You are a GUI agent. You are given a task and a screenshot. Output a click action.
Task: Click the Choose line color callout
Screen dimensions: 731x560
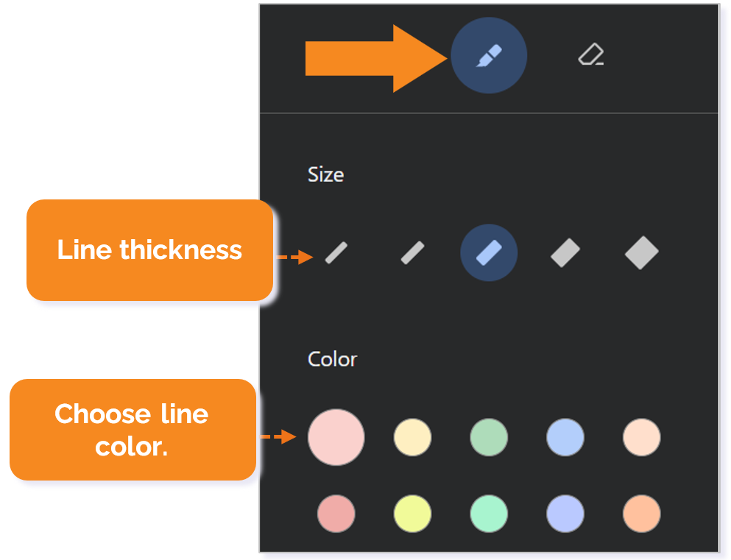point(133,430)
